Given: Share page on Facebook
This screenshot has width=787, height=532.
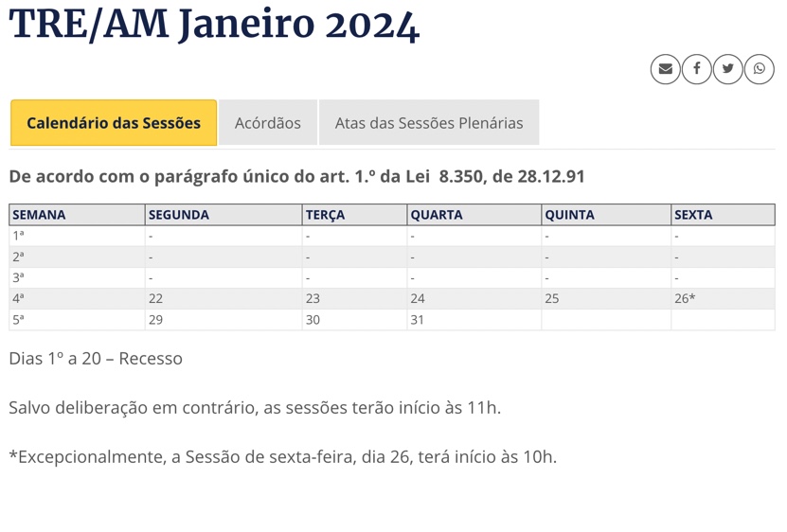Looking at the screenshot, I should coord(697,69).
